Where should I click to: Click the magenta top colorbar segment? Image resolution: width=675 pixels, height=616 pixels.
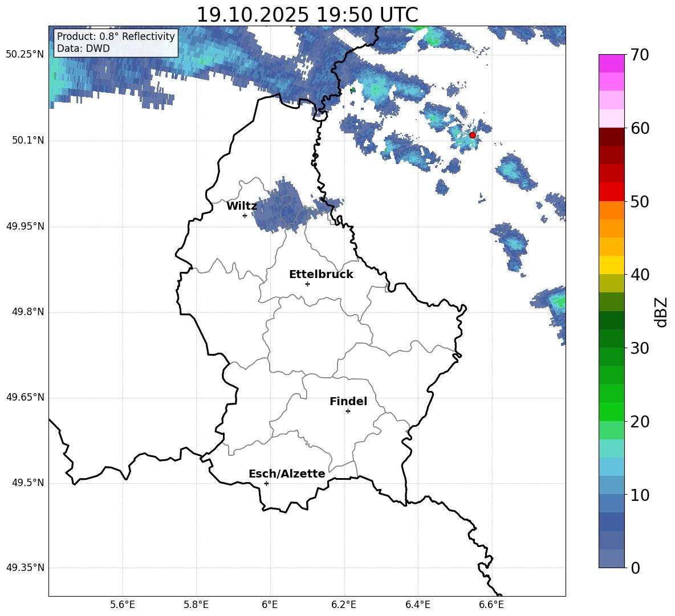612,64
